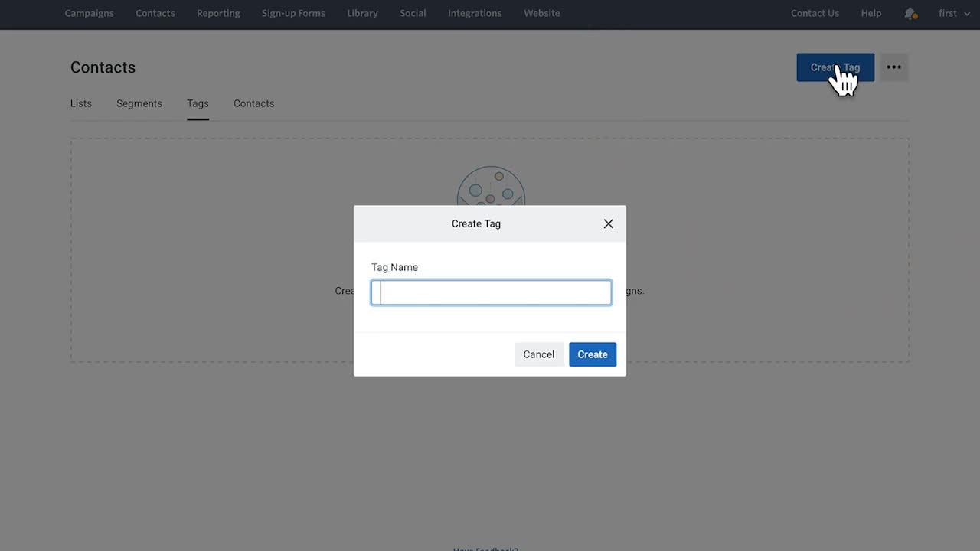The height and width of the screenshot is (551, 980).
Task: Open the Campaigns menu
Action: pyautogui.click(x=89, y=13)
